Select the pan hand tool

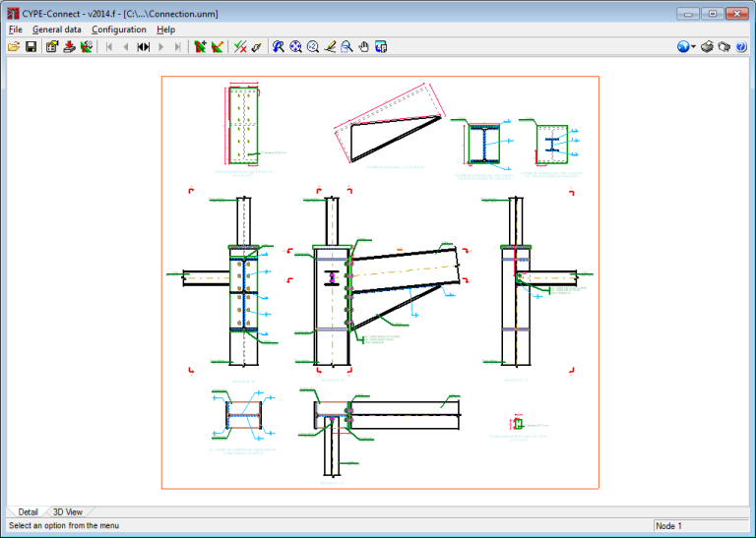click(364, 47)
